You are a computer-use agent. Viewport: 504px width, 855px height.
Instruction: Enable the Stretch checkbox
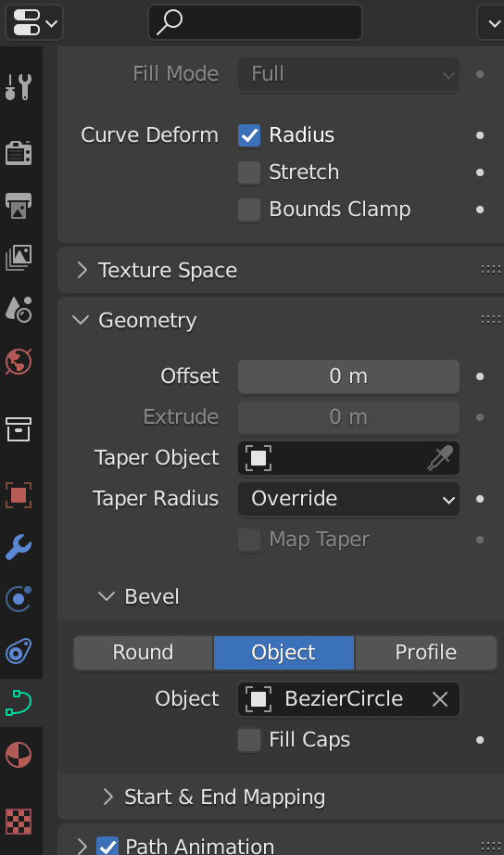pos(249,172)
